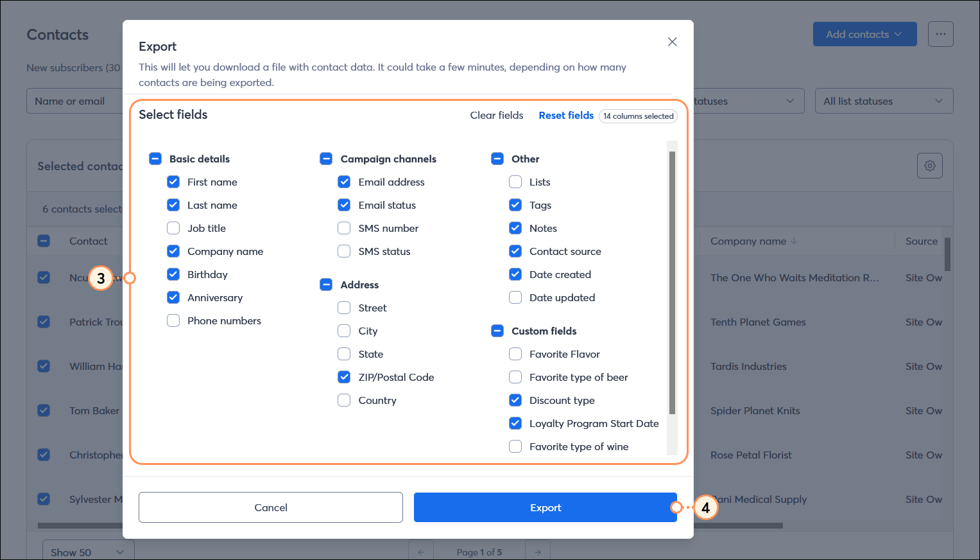Image resolution: width=980 pixels, height=560 pixels.
Task: Check the SMS number checkbox
Action: [x=344, y=228]
